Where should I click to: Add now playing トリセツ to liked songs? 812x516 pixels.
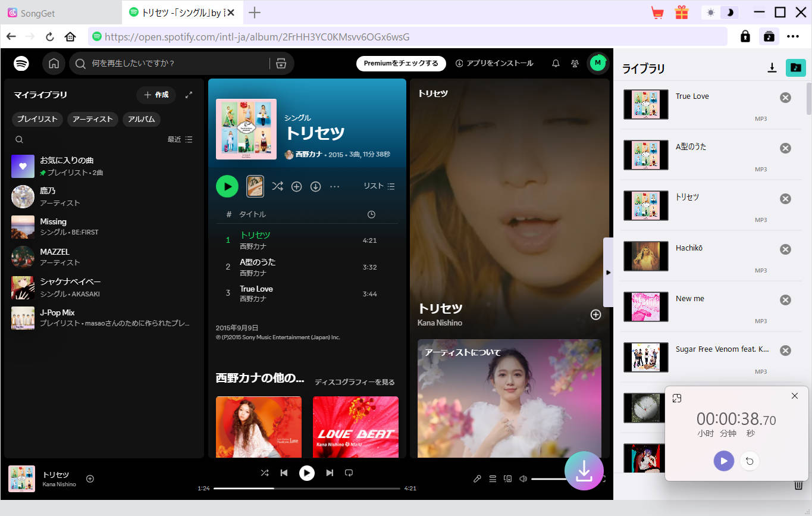tap(90, 479)
